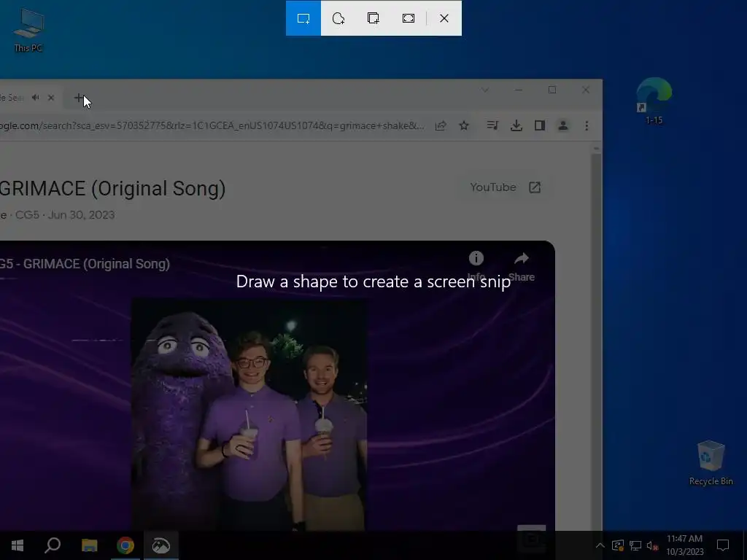
Task: Open the Windows Start menu
Action: pos(18,545)
